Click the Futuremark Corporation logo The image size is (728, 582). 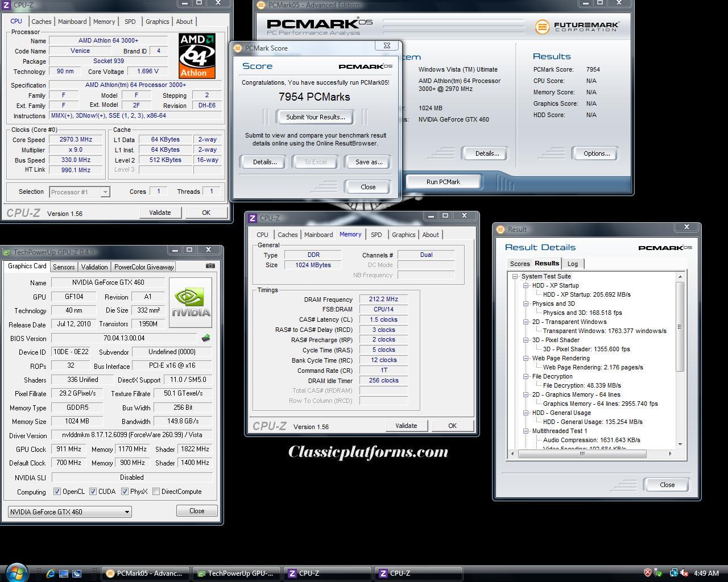[577, 26]
